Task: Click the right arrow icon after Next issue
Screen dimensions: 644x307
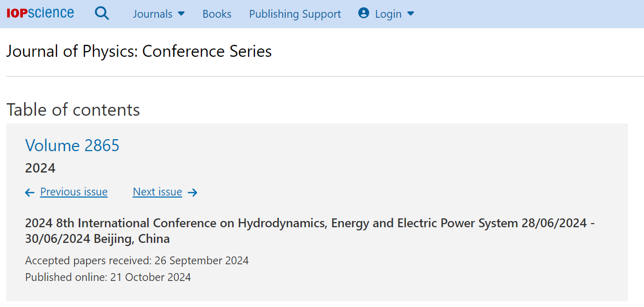Action: click(x=192, y=193)
